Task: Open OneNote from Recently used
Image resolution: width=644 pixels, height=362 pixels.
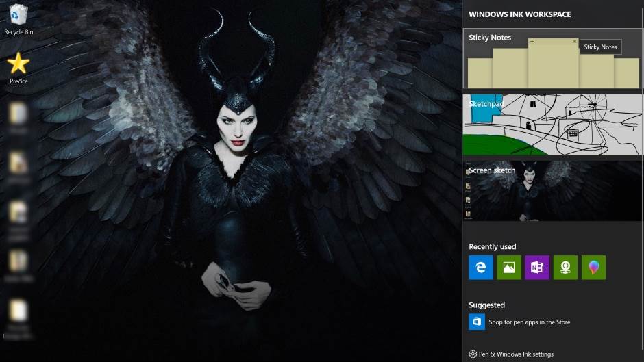Action: (537, 268)
